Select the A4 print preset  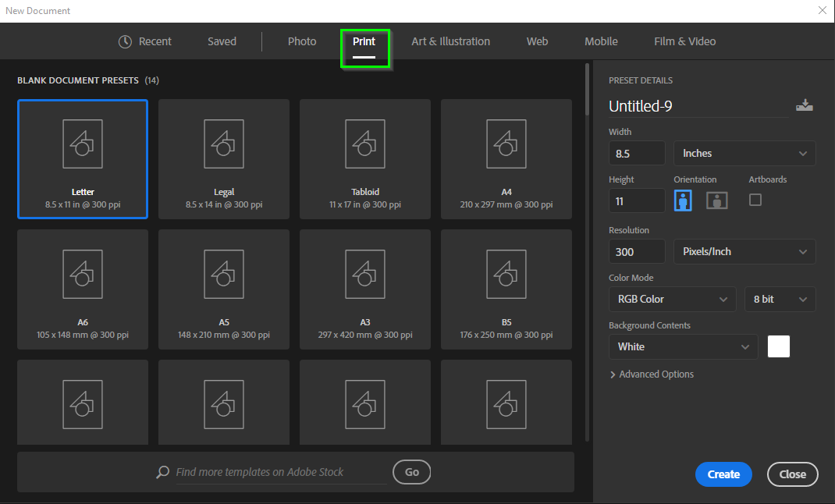click(506, 159)
